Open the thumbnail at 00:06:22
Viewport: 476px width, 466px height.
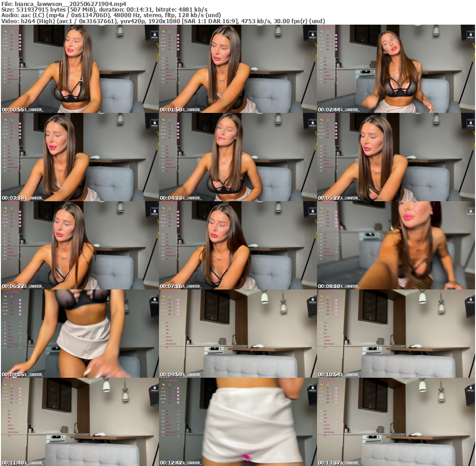tap(79, 245)
